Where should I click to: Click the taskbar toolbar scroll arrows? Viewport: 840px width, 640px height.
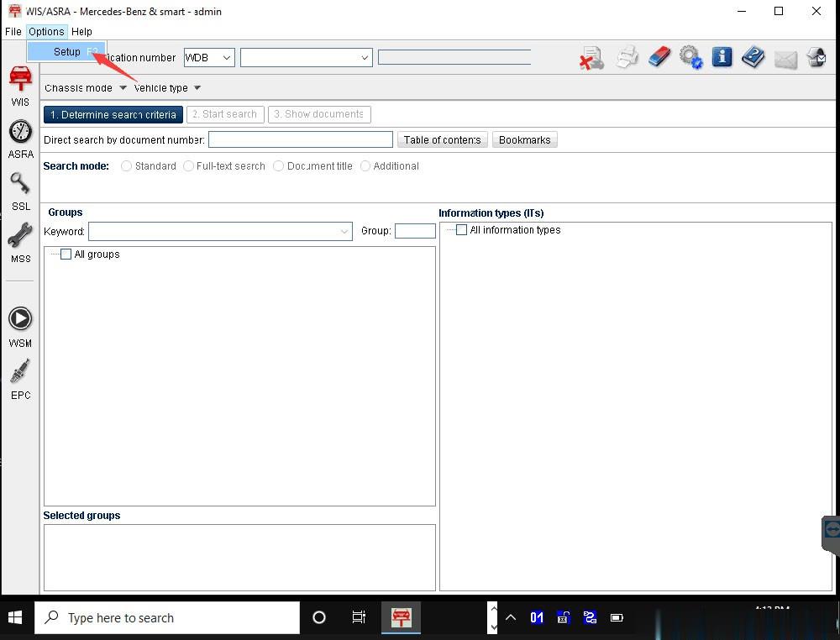pos(493,617)
